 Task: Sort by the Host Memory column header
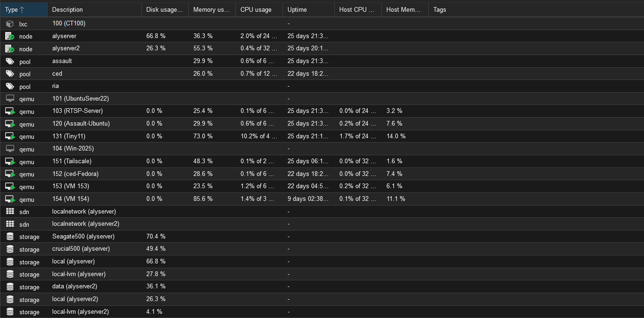[x=405, y=10]
